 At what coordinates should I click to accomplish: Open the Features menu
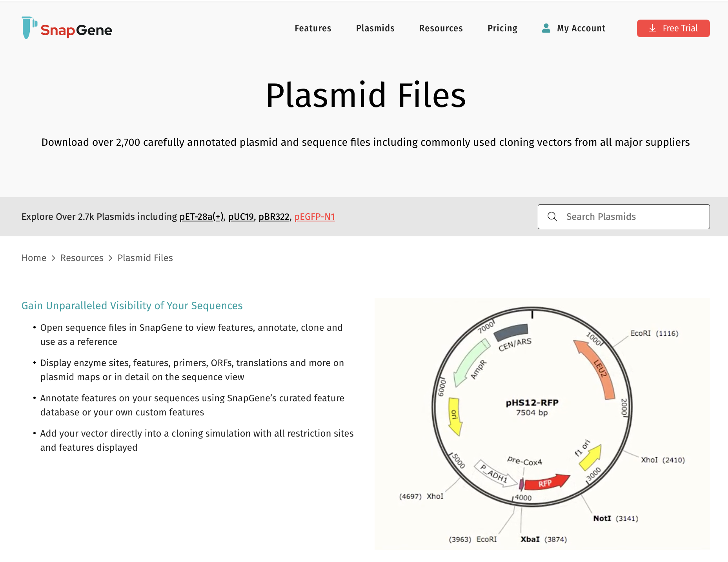click(313, 28)
